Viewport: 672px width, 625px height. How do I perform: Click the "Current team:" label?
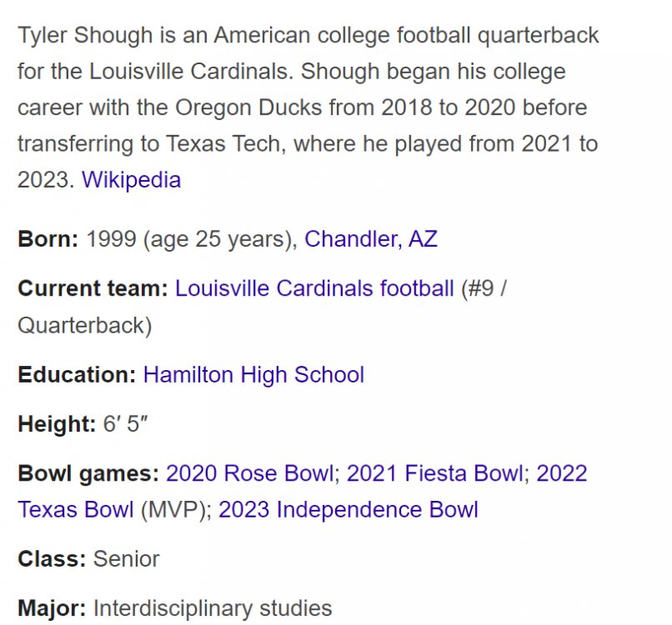[x=93, y=289]
